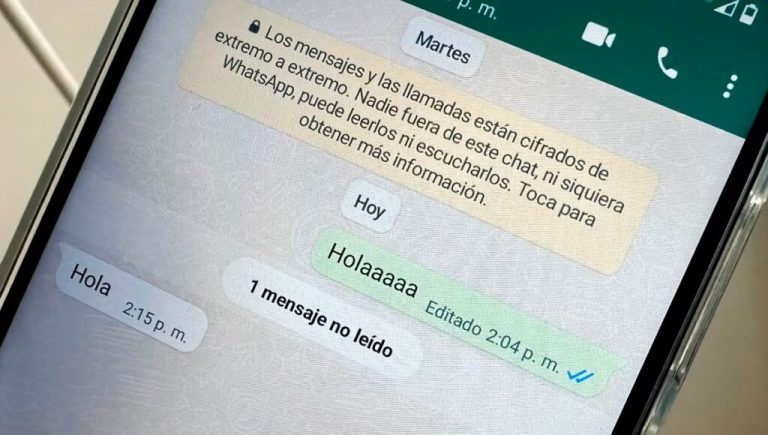The image size is (768, 435).
Task: Tap the word 'WhatsApp' in encryption notice
Action: pyautogui.click(x=259, y=78)
